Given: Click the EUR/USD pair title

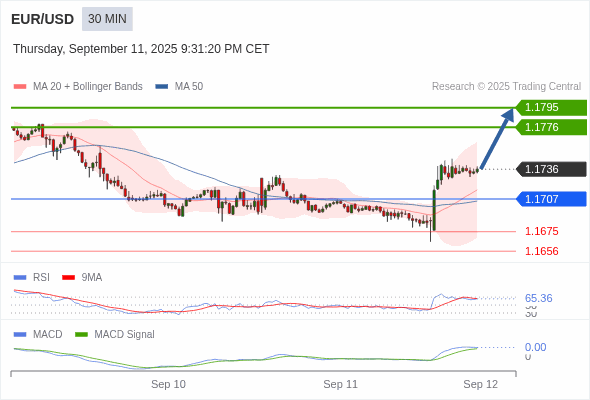Looking at the screenshot, I should click(x=43, y=19).
